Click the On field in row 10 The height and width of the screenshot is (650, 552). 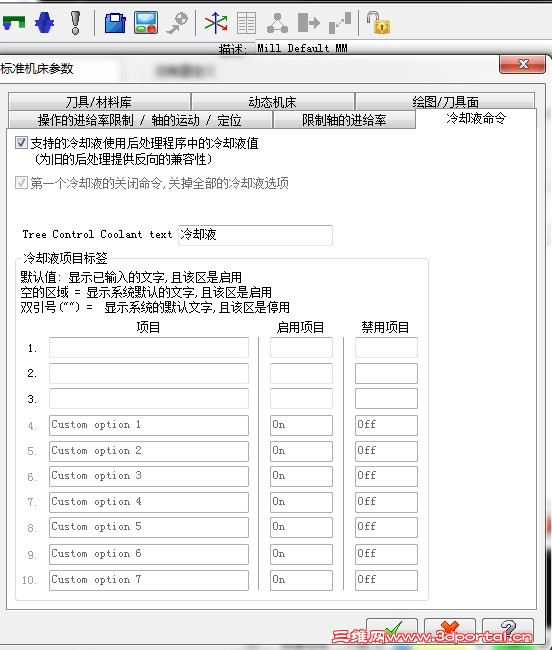pyautogui.click(x=301, y=580)
